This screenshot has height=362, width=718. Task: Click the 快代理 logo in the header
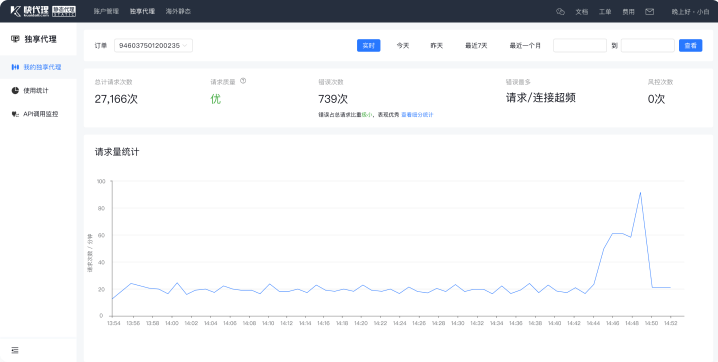pos(29,11)
